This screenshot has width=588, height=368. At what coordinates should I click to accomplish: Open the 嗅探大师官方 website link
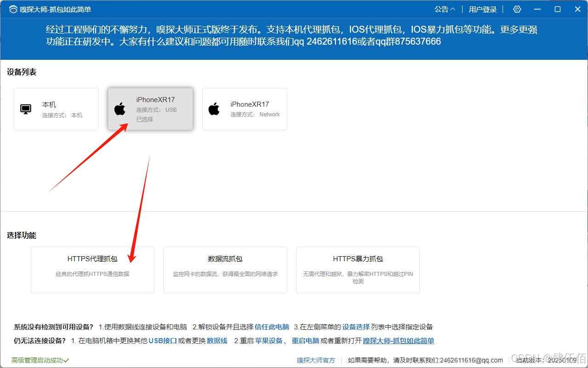point(316,360)
